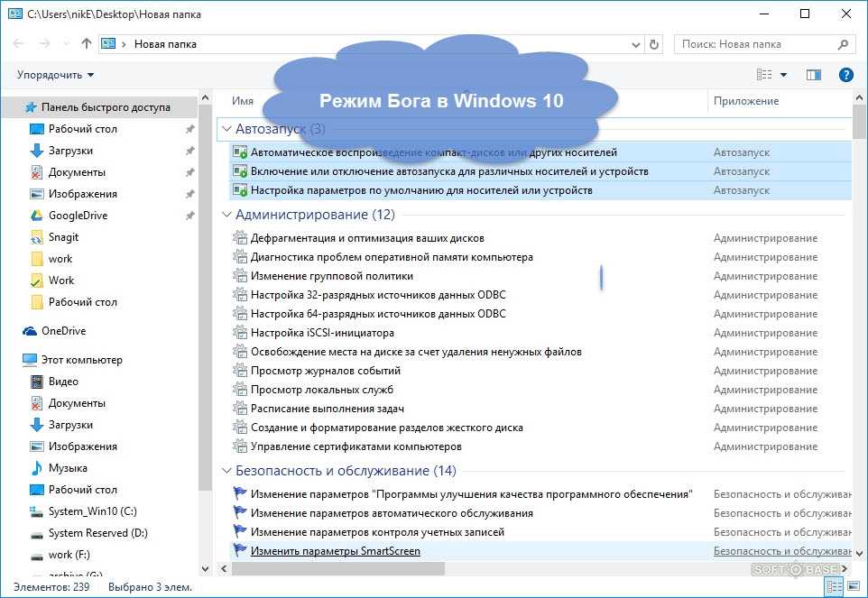Open Изменение групповой политики
Screen dimensions: 868x598
pos(331,276)
